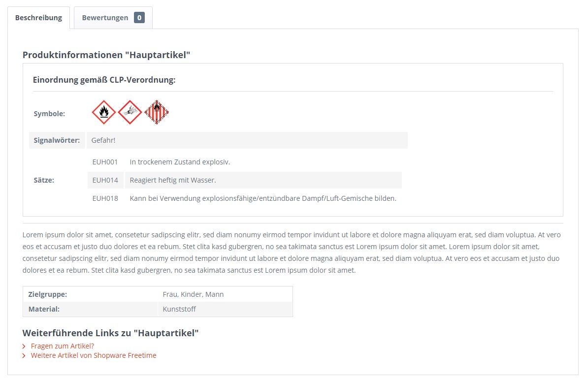
Task: Follow 'Weitere Artikel von Shopware Freetime' link
Action: 94,355
